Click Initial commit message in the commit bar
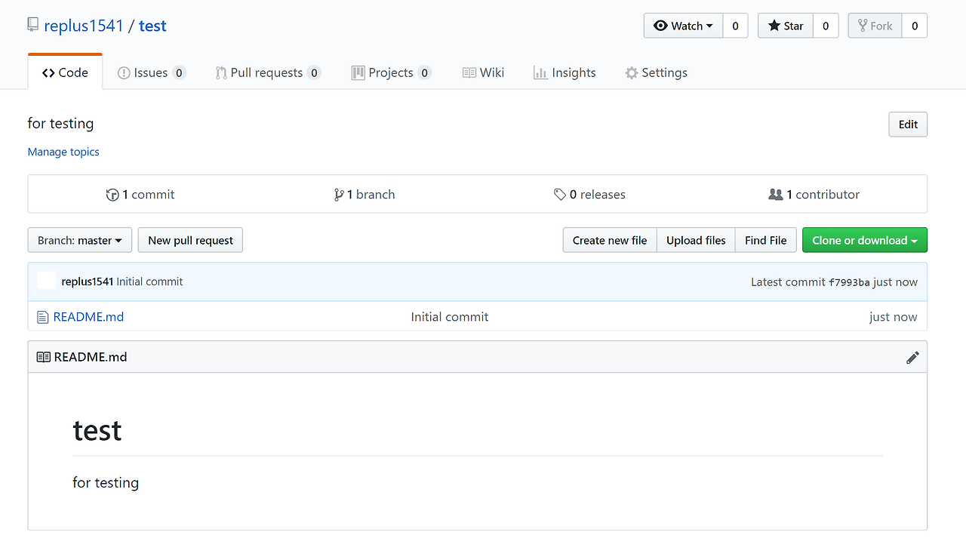This screenshot has width=966, height=560. click(149, 282)
